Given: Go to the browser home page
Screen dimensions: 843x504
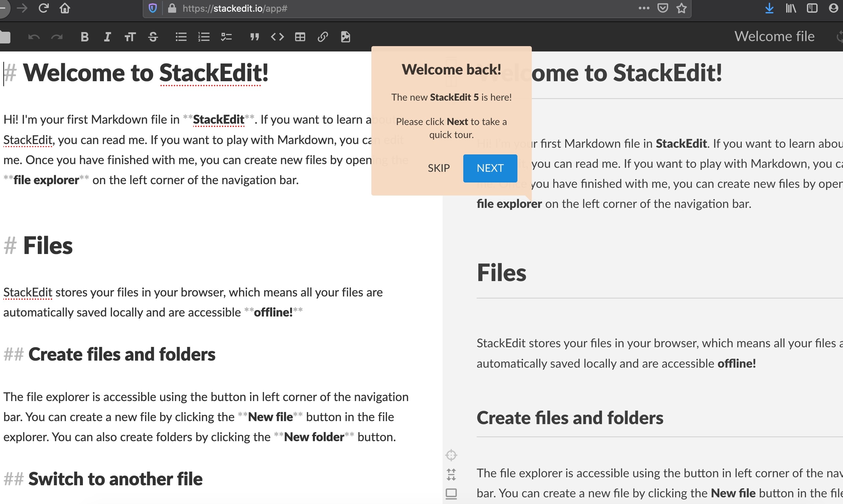Looking at the screenshot, I should (x=65, y=8).
